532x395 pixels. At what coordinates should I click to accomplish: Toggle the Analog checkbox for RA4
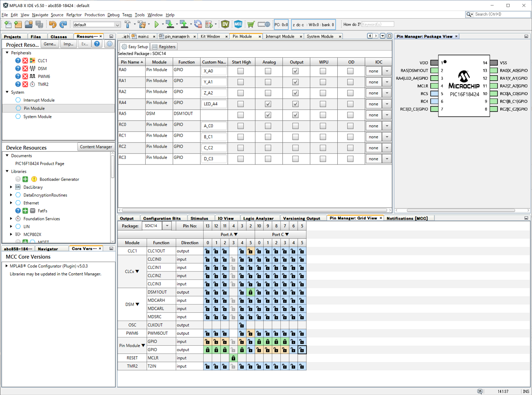pos(268,104)
